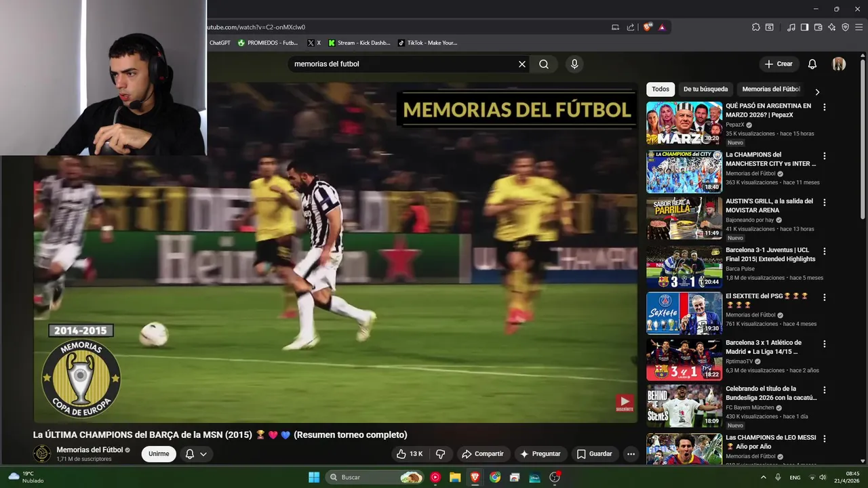Dislike the video with thumbs down

pyautogui.click(x=440, y=454)
